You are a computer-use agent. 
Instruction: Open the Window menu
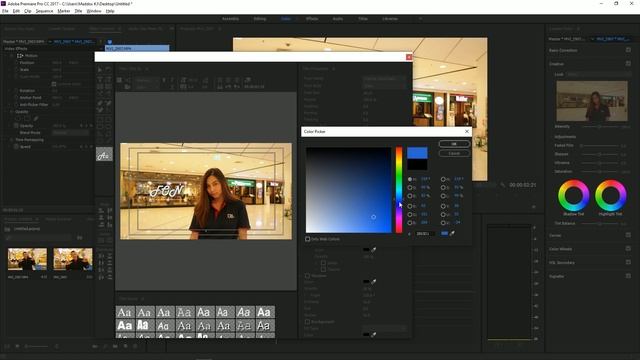94,11
